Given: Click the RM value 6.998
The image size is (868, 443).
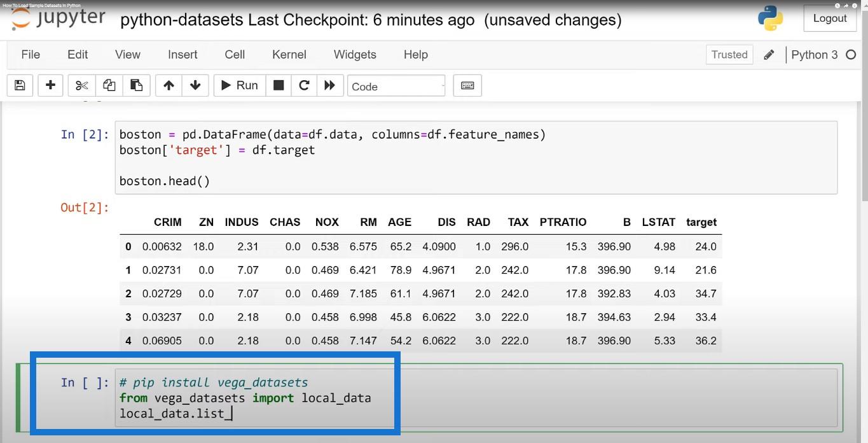Looking at the screenshot, I should click(363, 317).
